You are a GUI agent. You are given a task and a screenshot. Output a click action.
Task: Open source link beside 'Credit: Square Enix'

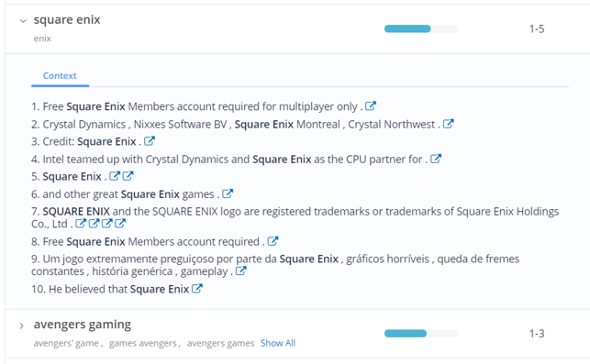(x=150, y=141)
